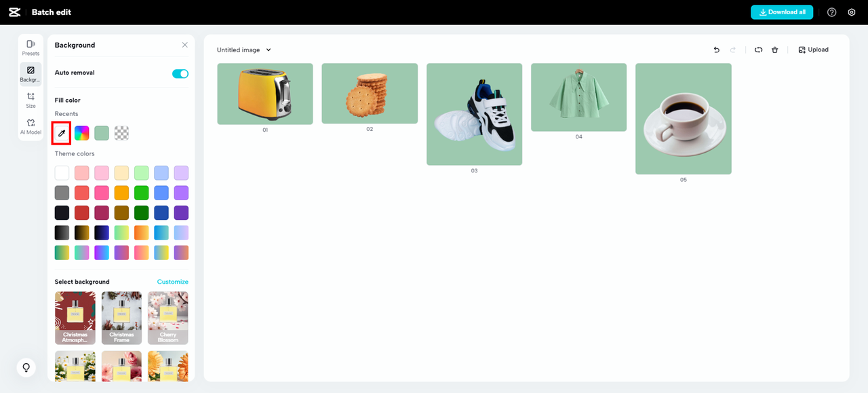Click the CapCut logo in the top bar
The width and height of the screenshot is (868, 393).
[x=14, y=12]
